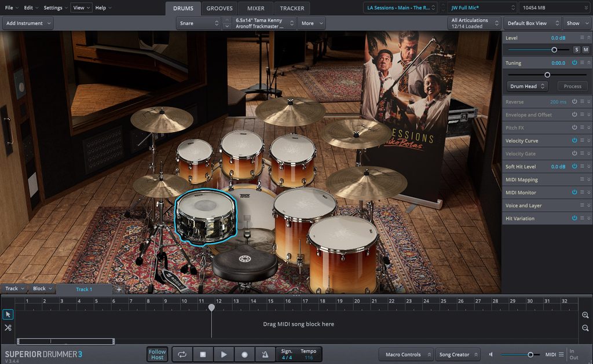This screenshot has width=593, height=364.
Task: Select the arrow pointer tool in timeline
Action: point(8,314)
